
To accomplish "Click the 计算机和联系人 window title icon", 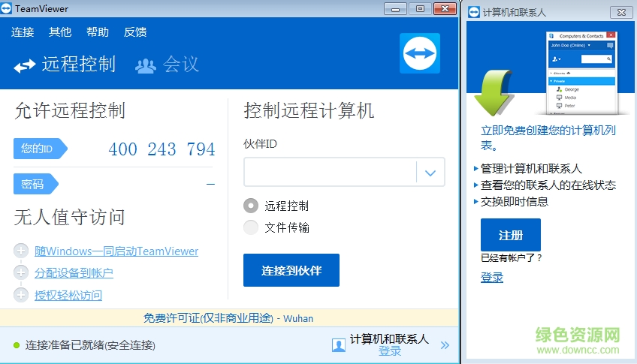I will (474, 12).
